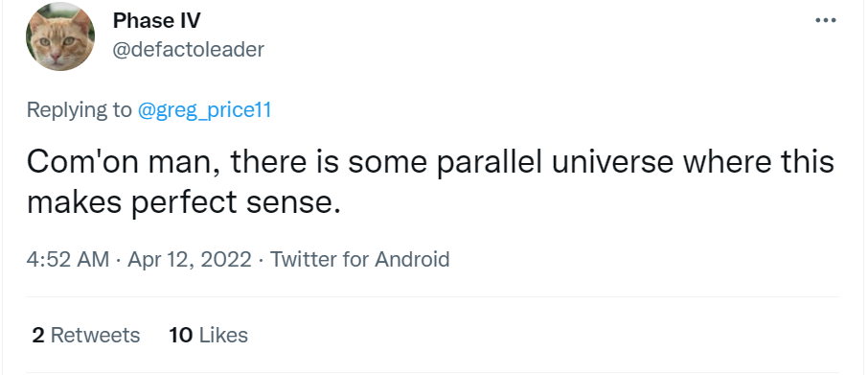Screen dimensions: 868x375
Task: Click the Replying to label
Action: (x=80, y=110)
